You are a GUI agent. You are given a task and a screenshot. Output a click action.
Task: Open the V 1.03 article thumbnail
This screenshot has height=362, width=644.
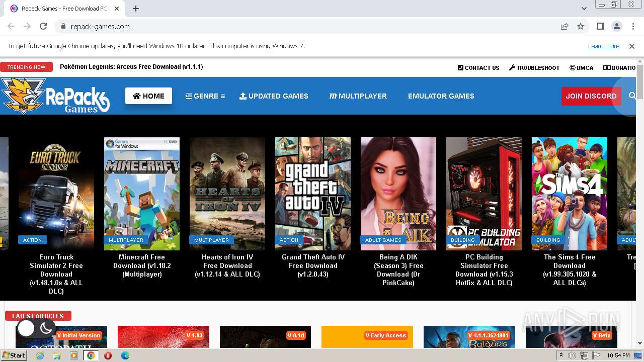(x=164, y=337)
